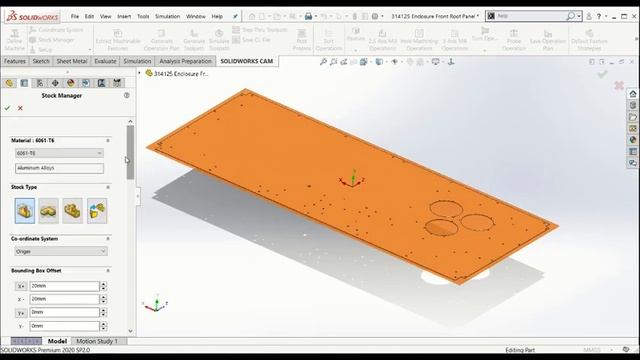Click the help question mark icon
Image resolution: width=640 pixels, height=360 pixels.
pos(599,16)
